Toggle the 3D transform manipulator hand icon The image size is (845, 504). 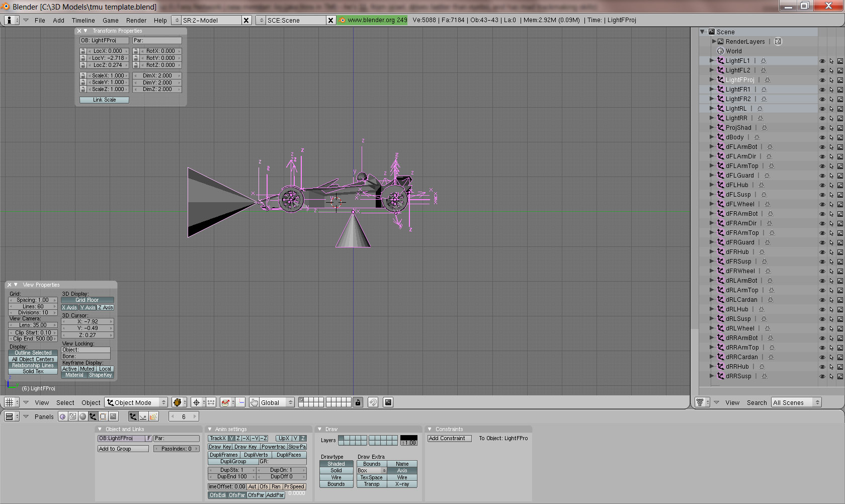click(255, 402)
